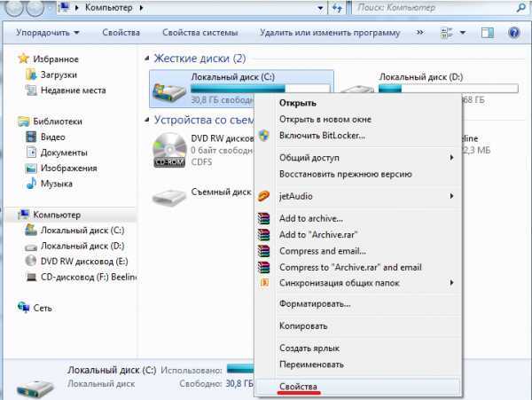Select the removable disk drive icon
The height and width of the screenshot is (400, 532).
169,197
